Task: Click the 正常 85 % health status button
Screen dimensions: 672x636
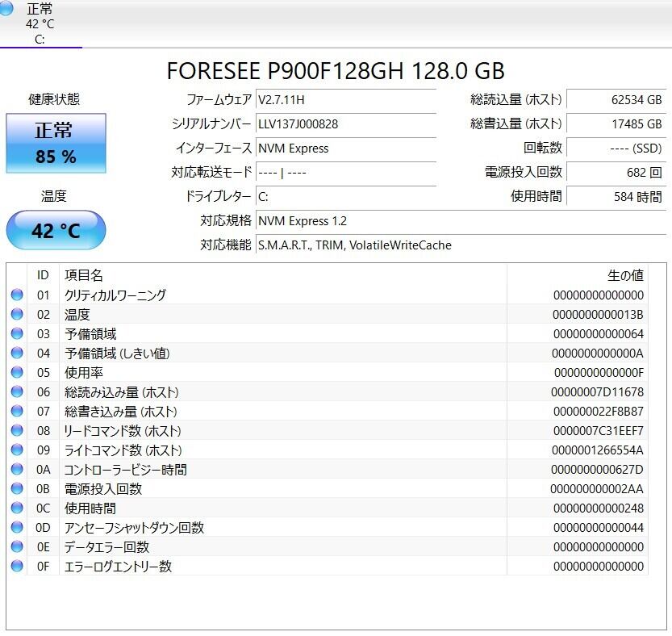Action: (x=56, y=143)
